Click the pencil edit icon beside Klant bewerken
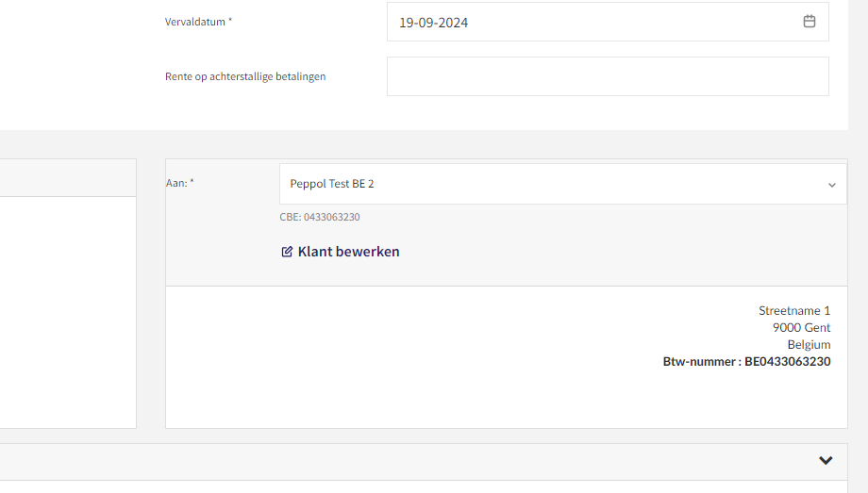This screenshot has height=493, width=868. [x=287, y=252]
